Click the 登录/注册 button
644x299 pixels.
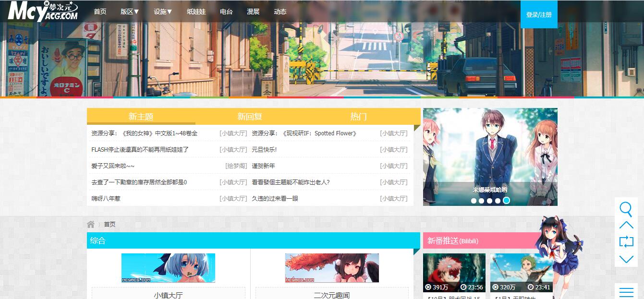point(539,14)
